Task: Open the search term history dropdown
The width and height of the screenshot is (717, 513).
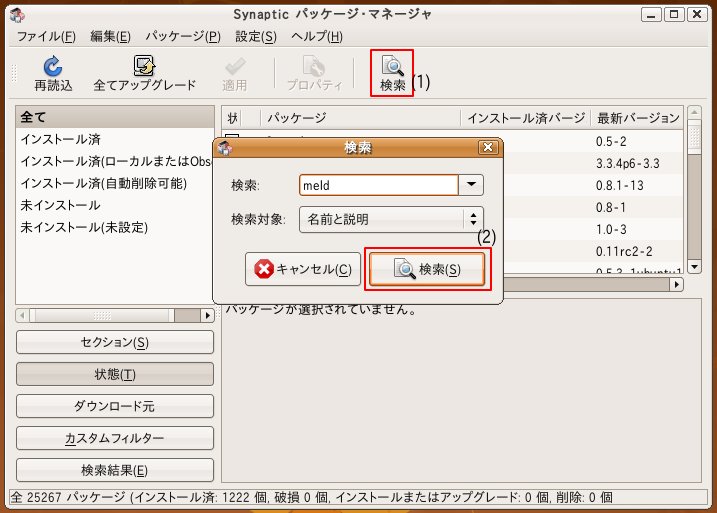Action: pos(470,185)
